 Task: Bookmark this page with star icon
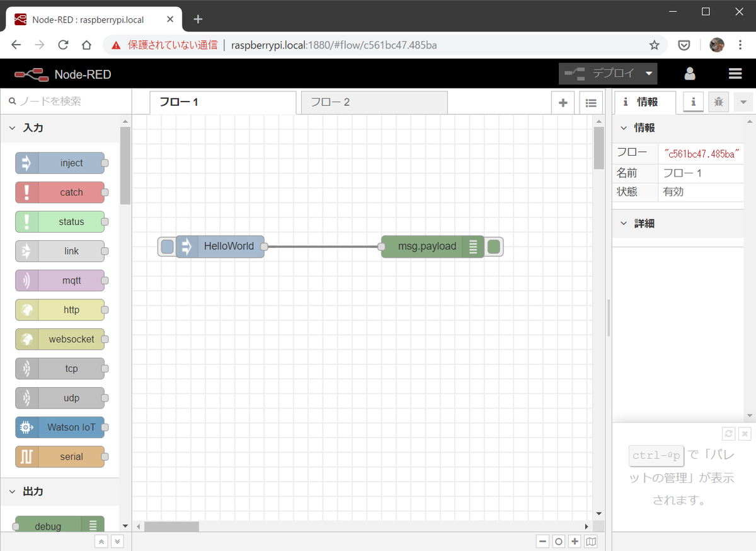tap(655, 45)
